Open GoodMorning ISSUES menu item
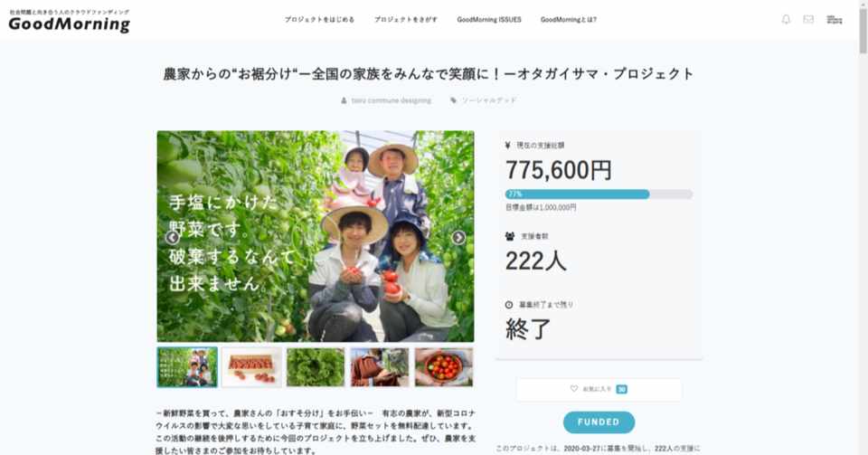Viewport: 868px width, 455px height. (489, 19)
